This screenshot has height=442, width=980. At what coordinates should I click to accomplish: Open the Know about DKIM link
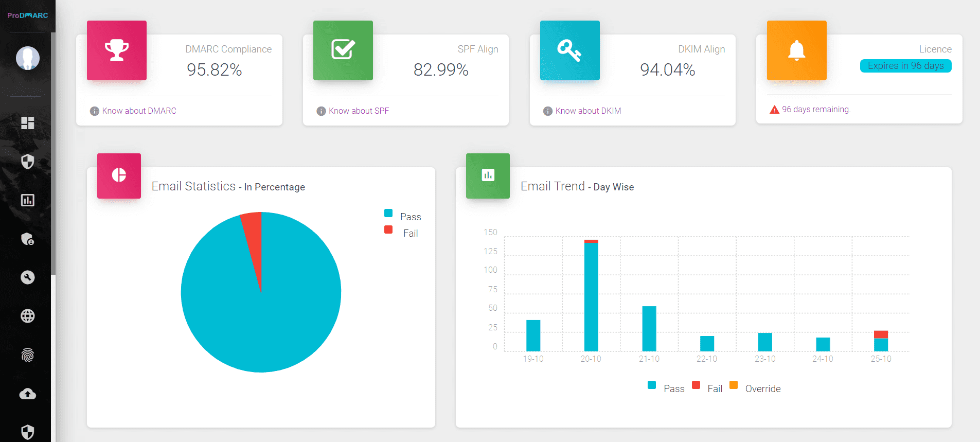[588, 111]
